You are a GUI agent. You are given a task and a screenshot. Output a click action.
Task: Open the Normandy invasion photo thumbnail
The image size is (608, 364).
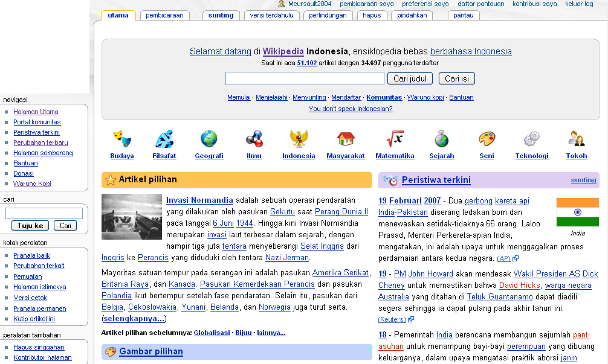tap(131, 217)
